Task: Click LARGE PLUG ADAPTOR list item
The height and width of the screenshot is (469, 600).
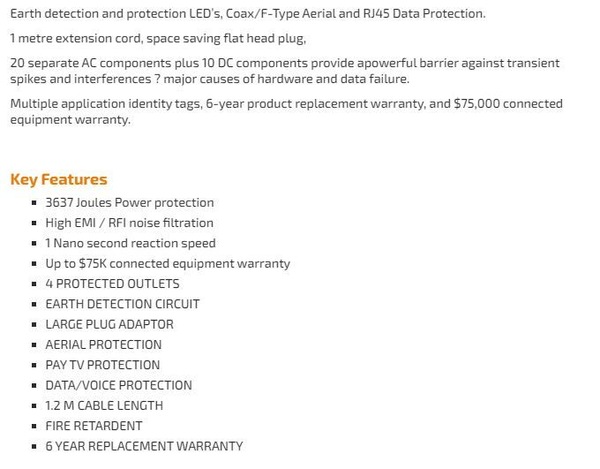Action: coord(109,324)
